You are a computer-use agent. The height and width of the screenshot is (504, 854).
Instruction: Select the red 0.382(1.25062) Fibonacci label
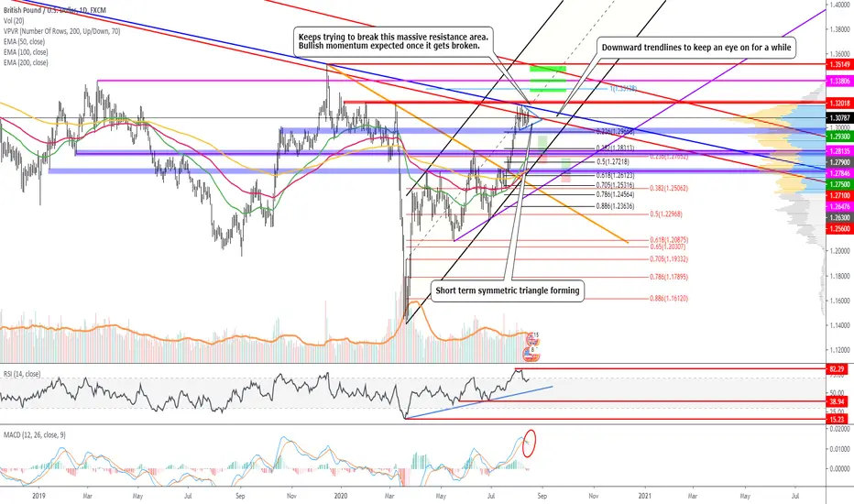pyautogui.click(x=669, y=188)
